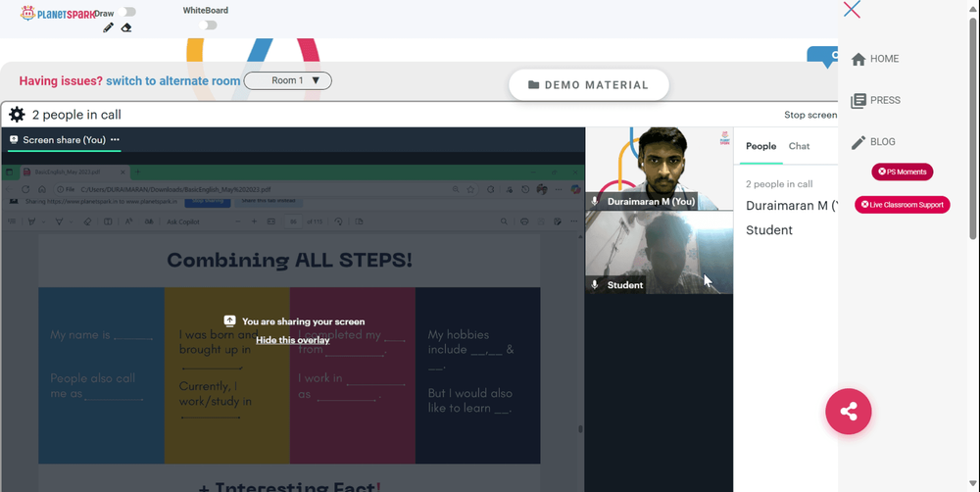The width and height of the screenshot is (980, 492).
Task: Click '2 people in call' header text
Action: [76, 115]
